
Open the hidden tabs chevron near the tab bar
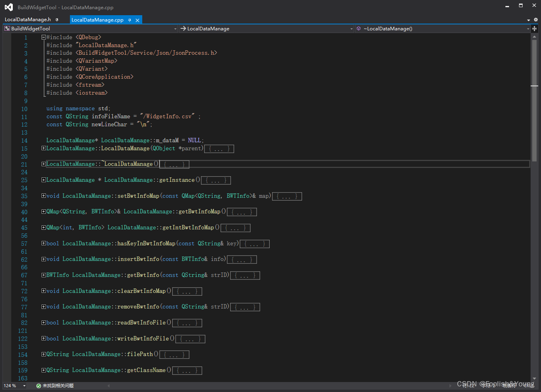coord(528,20)
